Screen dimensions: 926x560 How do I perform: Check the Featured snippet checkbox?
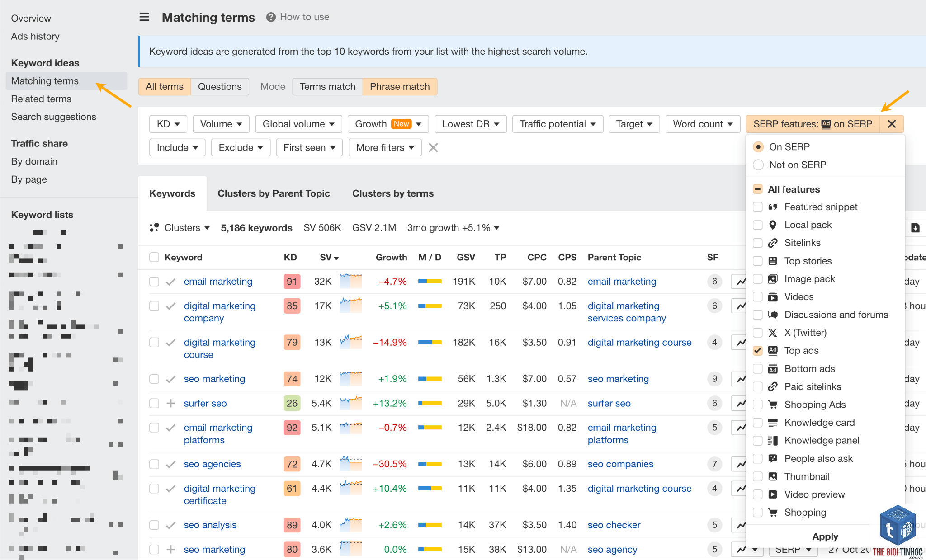758,207
